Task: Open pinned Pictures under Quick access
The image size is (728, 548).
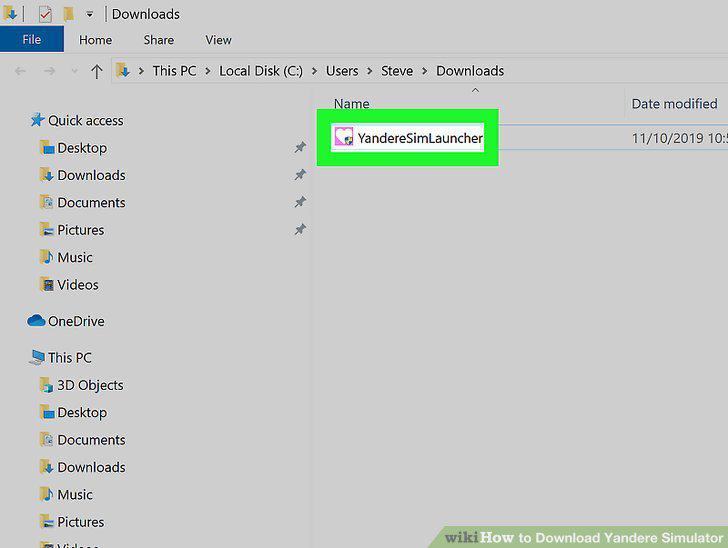Action: coord(81,230)
